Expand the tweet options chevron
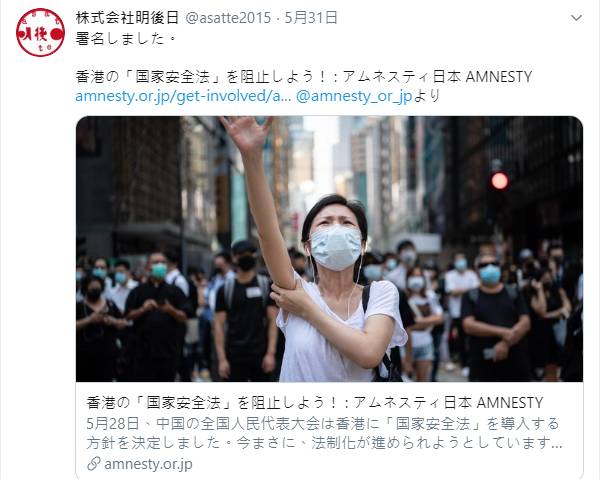607x479 pixels. pos(576,18)
